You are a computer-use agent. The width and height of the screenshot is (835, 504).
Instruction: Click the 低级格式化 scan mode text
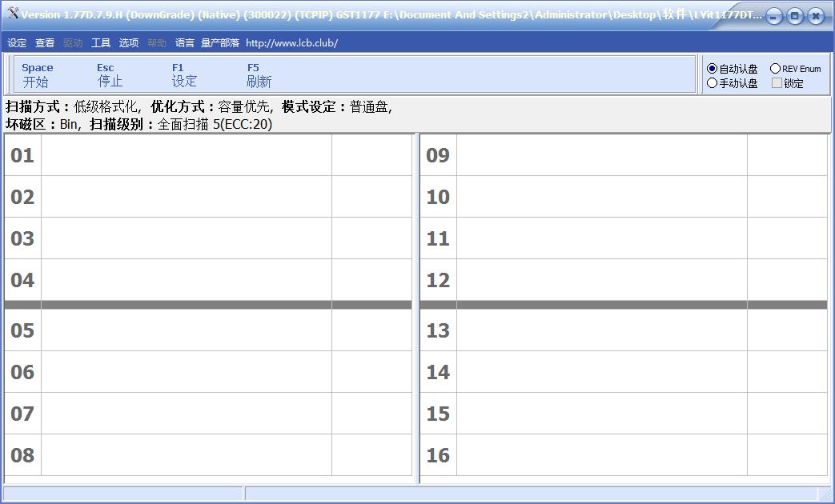click(x=106, y=107)
